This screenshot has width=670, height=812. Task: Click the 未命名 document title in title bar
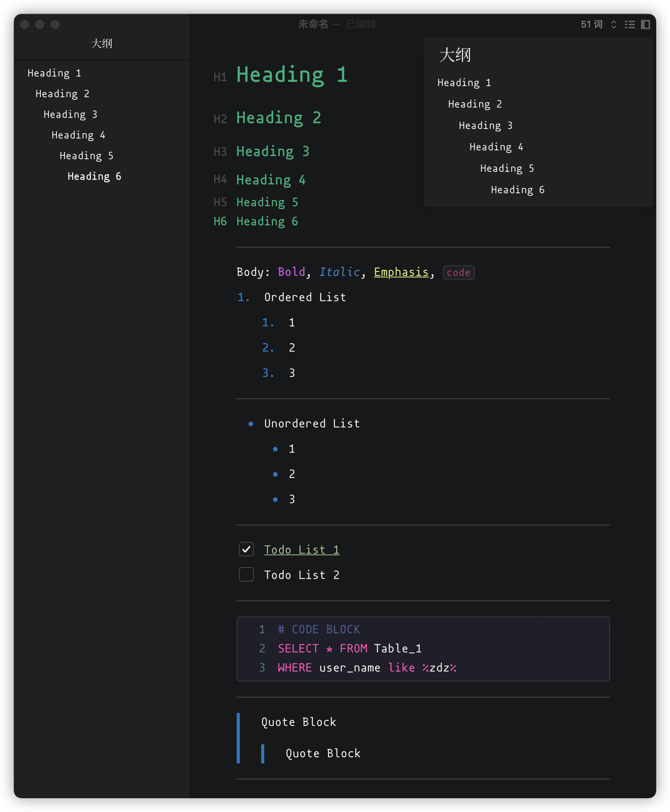[x=313, y=24]
